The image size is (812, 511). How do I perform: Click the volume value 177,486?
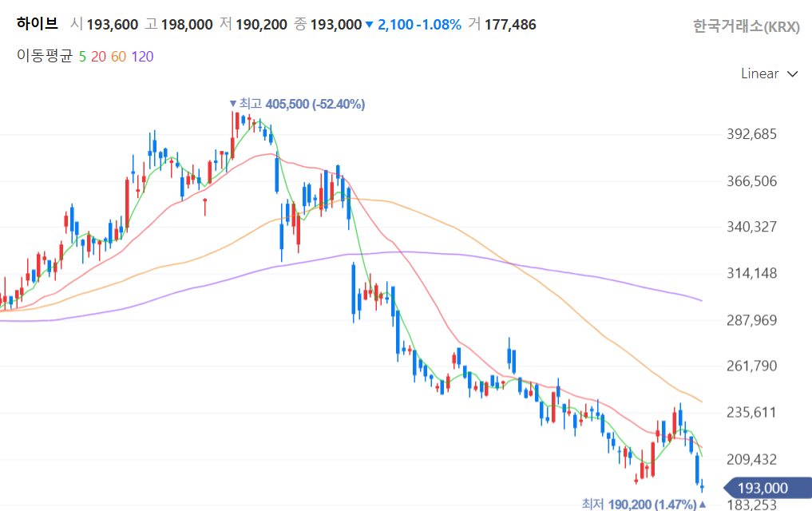pyautogui.click(x=510, y=24)
